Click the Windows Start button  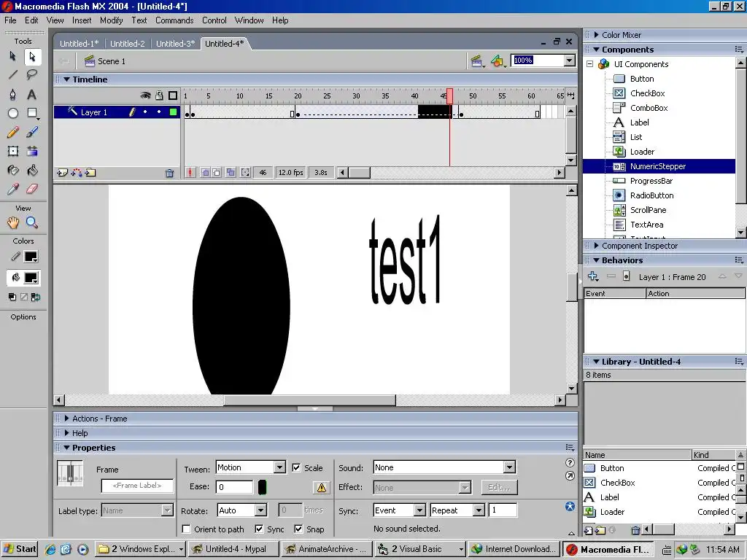click(20, 549)
